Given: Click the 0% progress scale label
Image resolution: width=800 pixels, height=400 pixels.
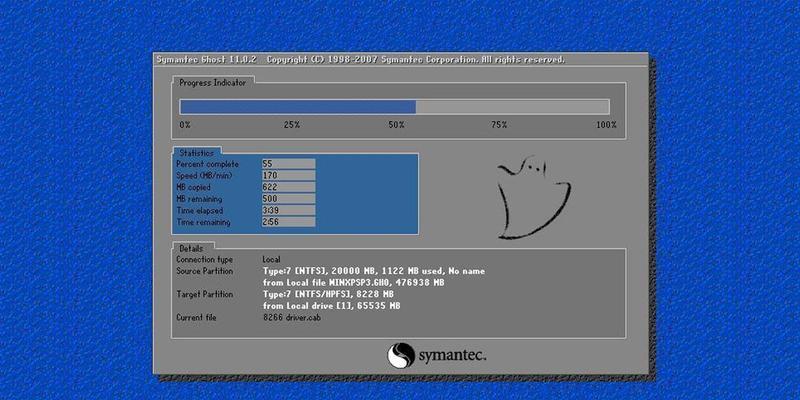Looking at the screenshot, I should 185,125.
